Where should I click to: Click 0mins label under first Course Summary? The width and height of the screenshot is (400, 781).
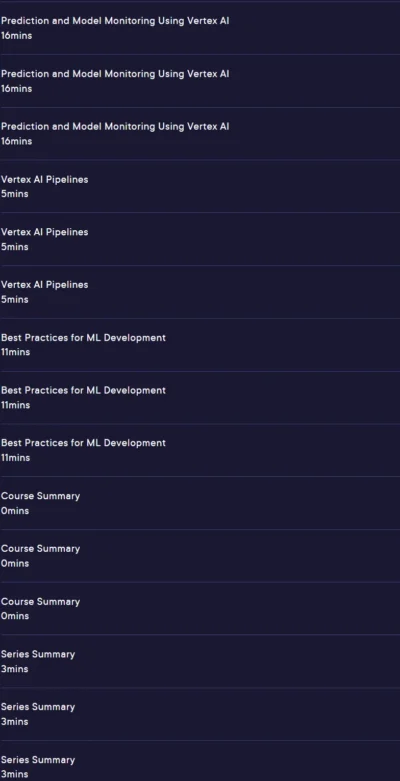(x=15, y=511)
